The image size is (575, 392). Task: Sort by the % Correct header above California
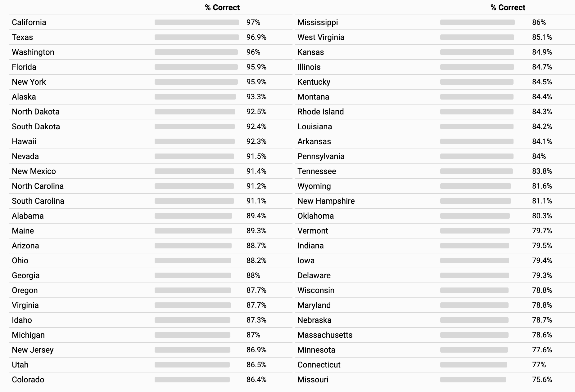[x=222, y=8]
